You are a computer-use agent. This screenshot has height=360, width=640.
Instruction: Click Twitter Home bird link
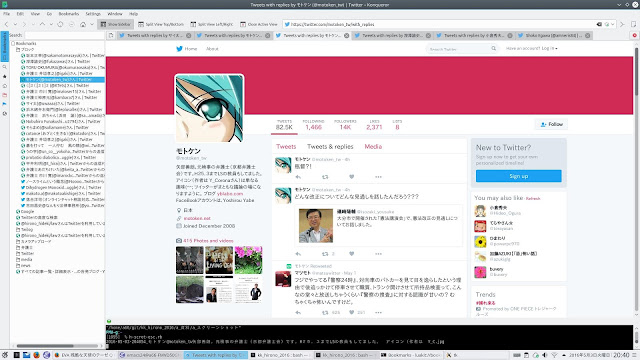[x=187, y=49]
